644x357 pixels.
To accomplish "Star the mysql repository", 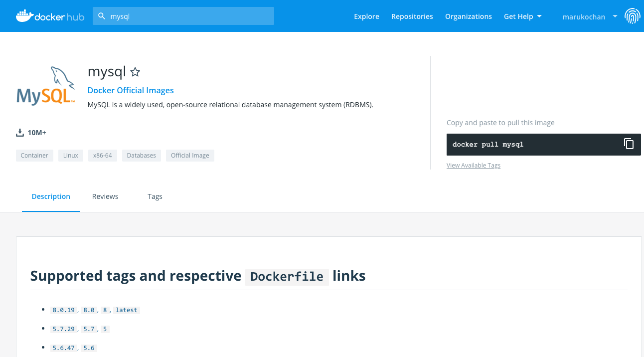I will tap(135, 72).
